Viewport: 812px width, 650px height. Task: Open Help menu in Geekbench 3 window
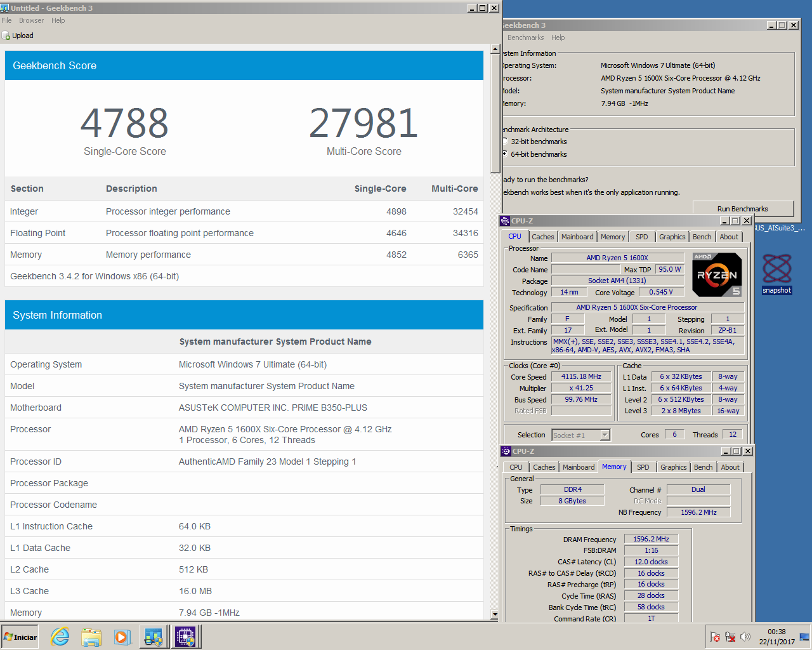[x=558, y=37]
